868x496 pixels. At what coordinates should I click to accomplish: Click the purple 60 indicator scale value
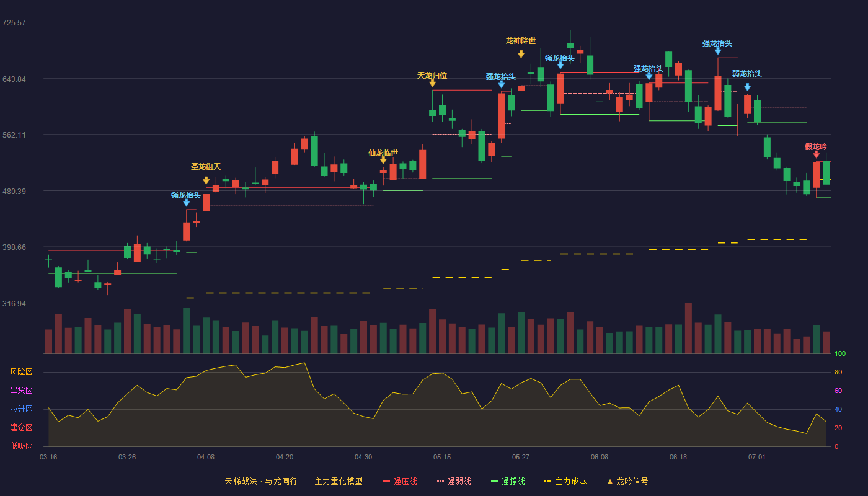pos(838,391)
